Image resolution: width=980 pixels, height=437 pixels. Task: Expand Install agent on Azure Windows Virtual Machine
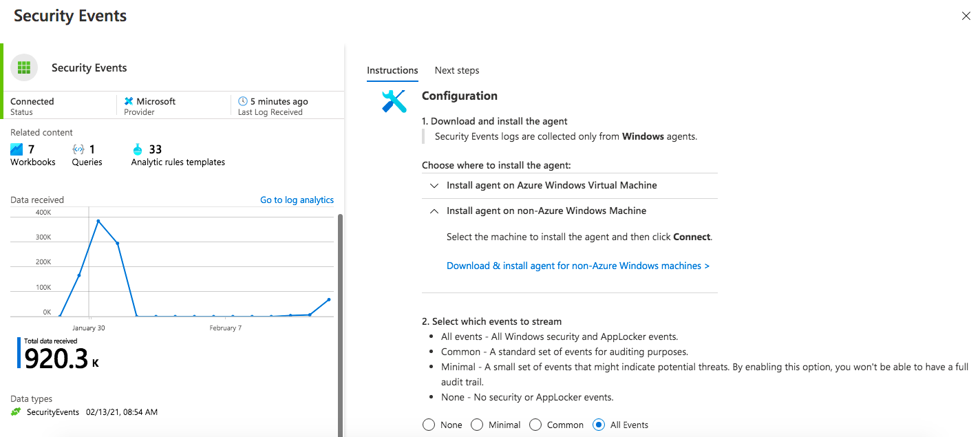click(570, 185)
